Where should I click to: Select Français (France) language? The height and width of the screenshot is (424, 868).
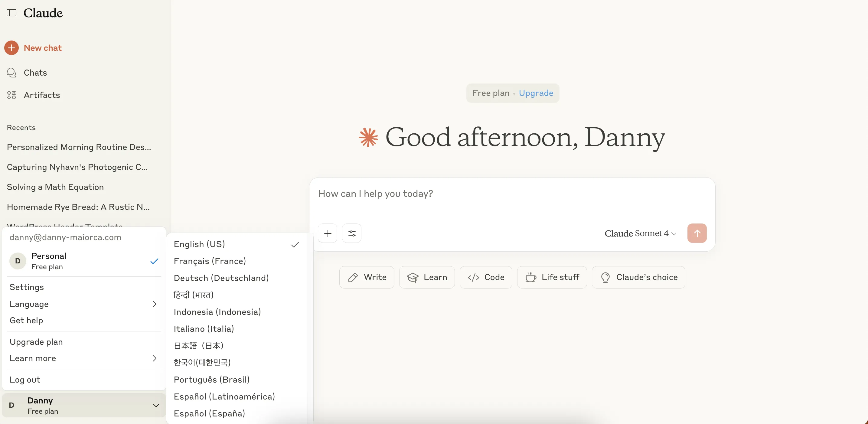point(237,261)
